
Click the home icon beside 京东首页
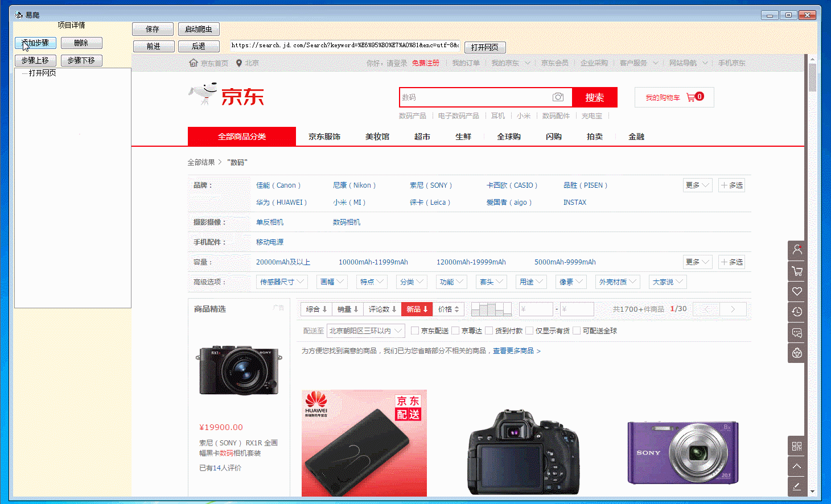(194, 63)
